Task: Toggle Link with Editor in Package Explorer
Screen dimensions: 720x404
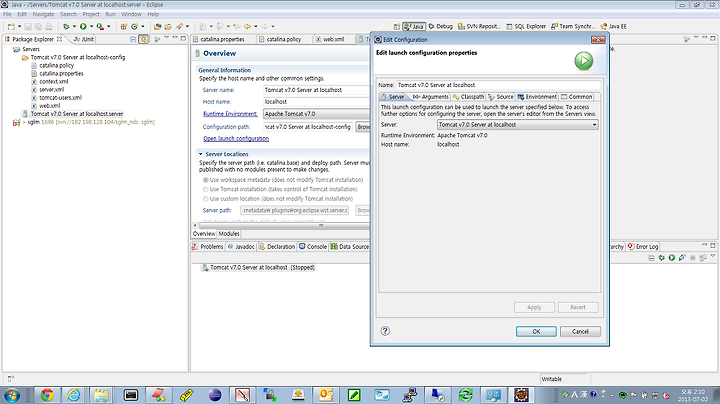Action: click(144, 39)
